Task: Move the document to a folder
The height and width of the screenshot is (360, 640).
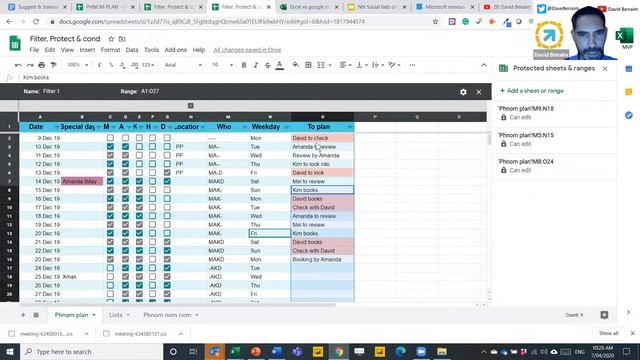Action: [122, 39]
